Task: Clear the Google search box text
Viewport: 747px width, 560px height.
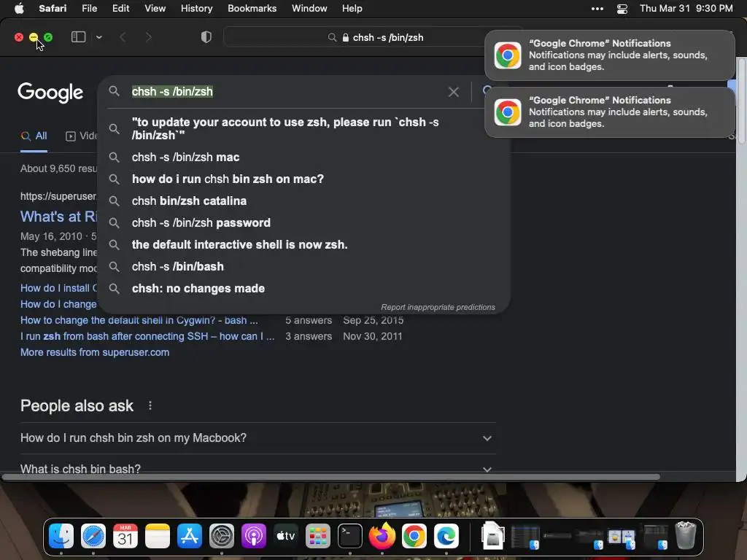Action: point(454,92)
